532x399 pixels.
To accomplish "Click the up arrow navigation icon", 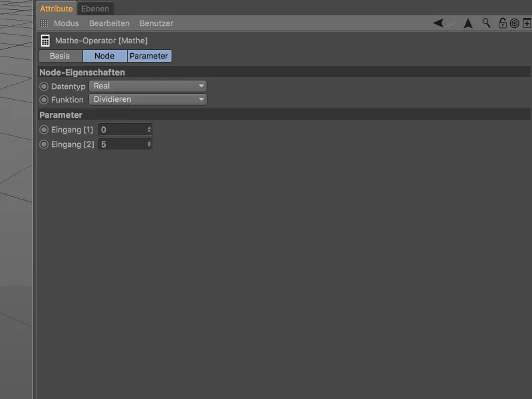I will (468, 23).
